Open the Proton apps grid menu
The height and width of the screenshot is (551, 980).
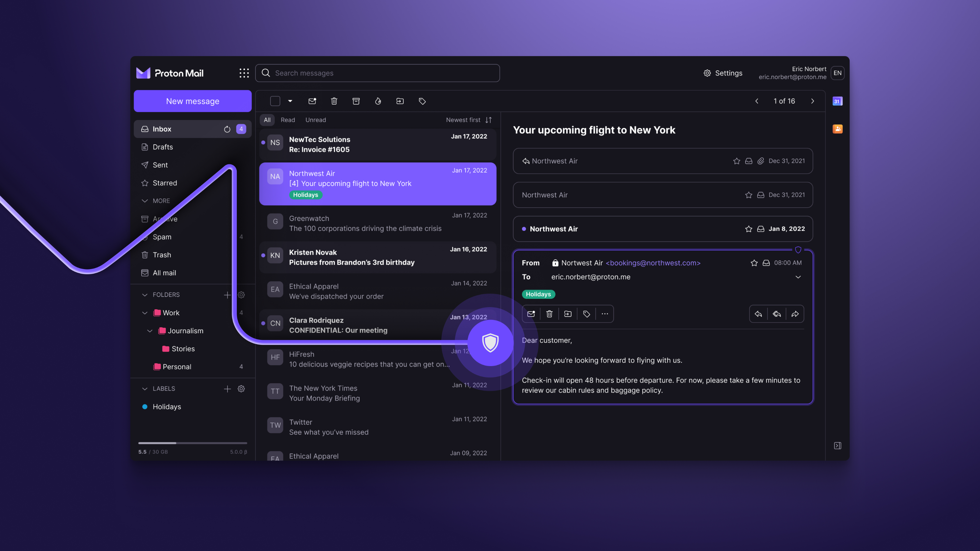[x=244, y=73]
